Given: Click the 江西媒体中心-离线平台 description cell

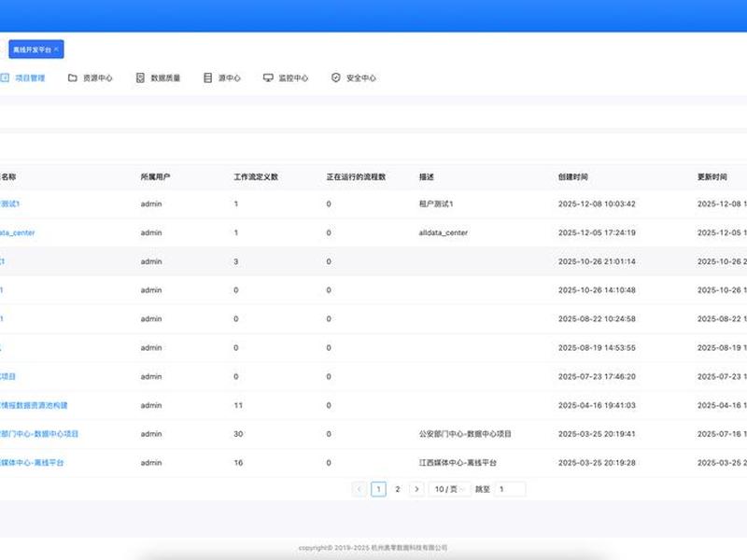Looking at the screenshot, I should (458, 463).
